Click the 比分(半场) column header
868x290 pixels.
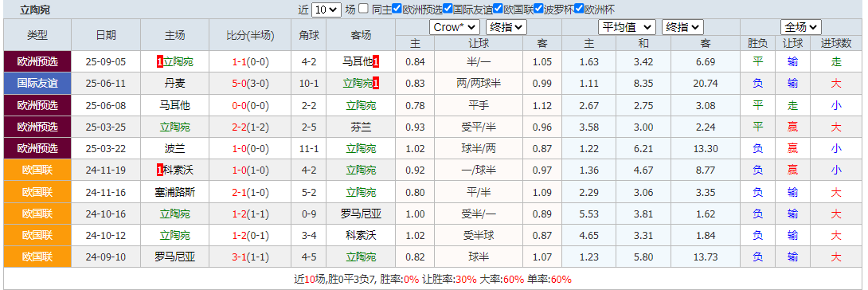250,35
